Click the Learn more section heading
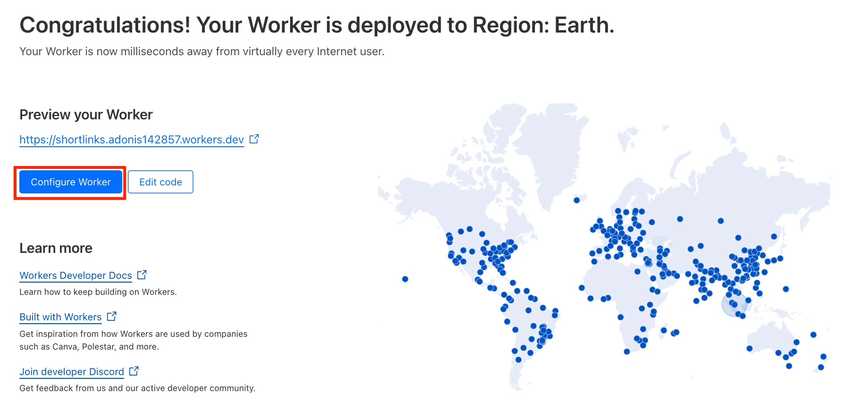This screenshot has width=868, height=418. [x=56, y=248]
